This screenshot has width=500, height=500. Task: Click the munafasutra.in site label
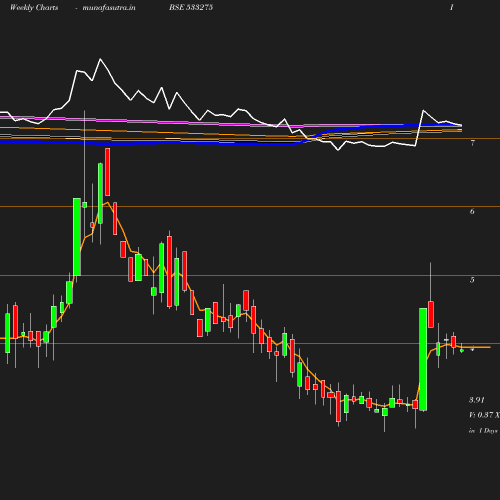[x=109, y=7]
